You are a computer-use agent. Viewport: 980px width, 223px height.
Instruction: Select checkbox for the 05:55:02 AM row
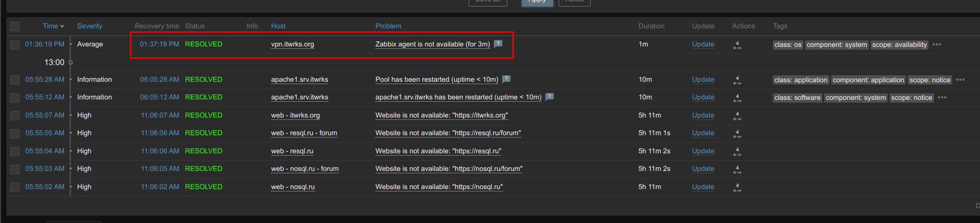pos(15,187)
